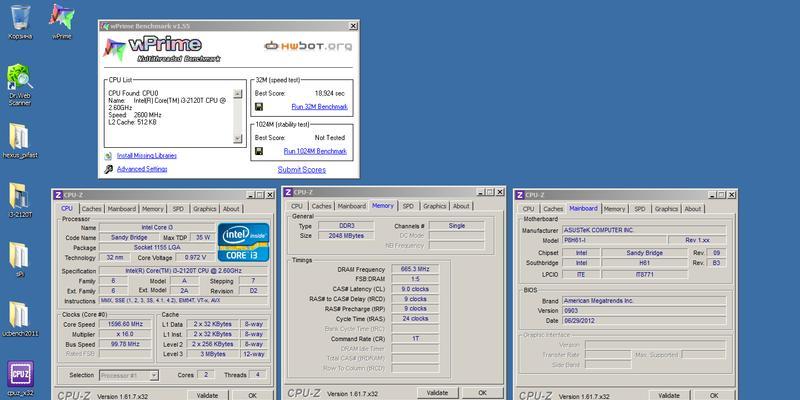Click the Z icon in the CPU tab window title bar
800x400 pixels.
pyautogui.click(x=58, y=195)
